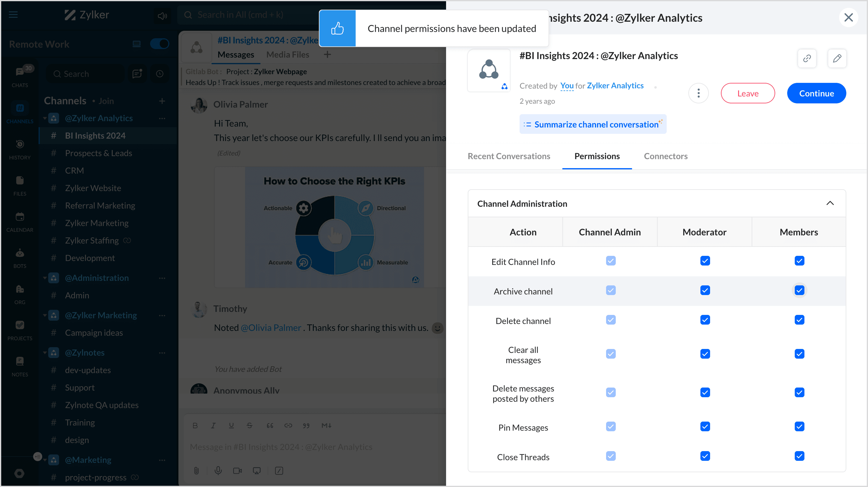The image size is (868, 487).
Task: Collapse the Channel Administration section
Action: click(x=830, y=203)
